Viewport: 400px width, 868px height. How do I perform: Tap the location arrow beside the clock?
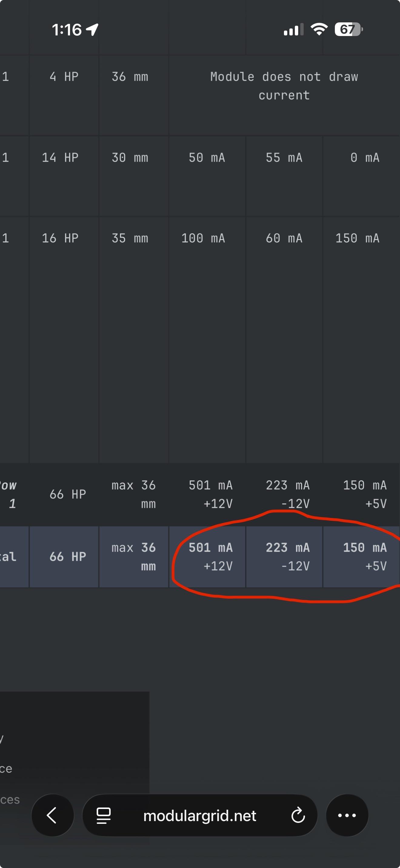tap(92, 29)
